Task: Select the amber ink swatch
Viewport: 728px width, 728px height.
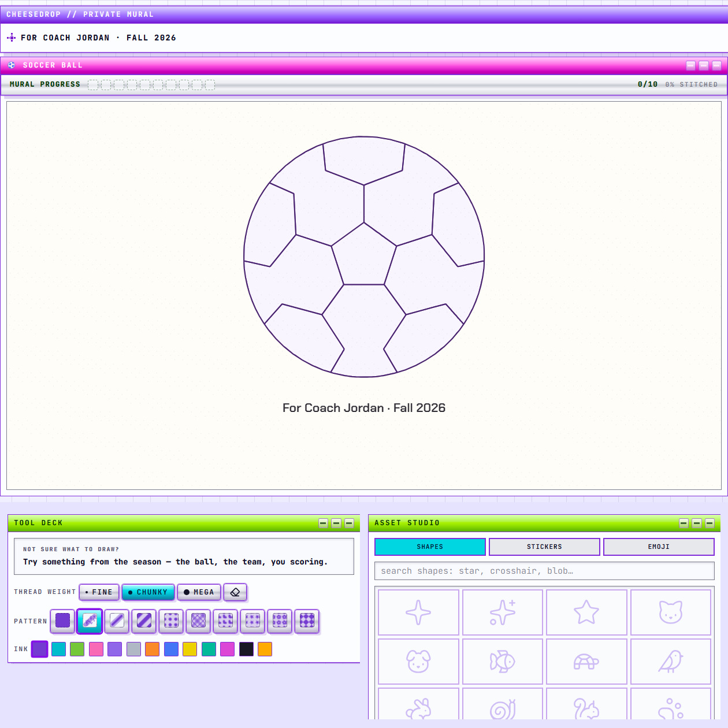Action: tap(265, 649)
